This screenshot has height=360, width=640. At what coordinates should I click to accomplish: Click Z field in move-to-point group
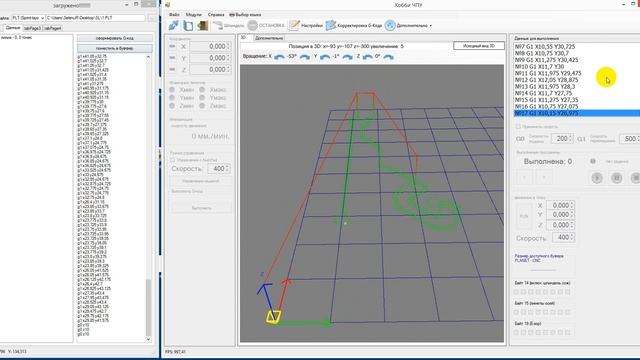(560, 225)
